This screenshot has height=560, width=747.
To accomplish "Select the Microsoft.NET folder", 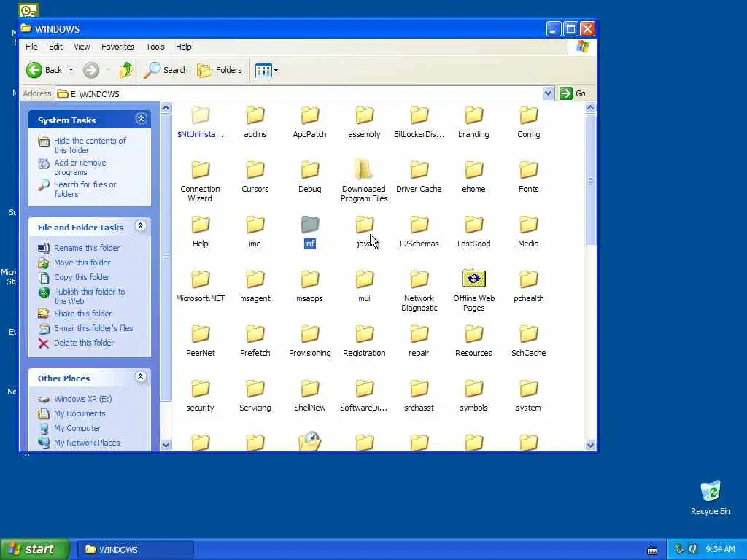I will pyautogui.click(x=201, y=286).
